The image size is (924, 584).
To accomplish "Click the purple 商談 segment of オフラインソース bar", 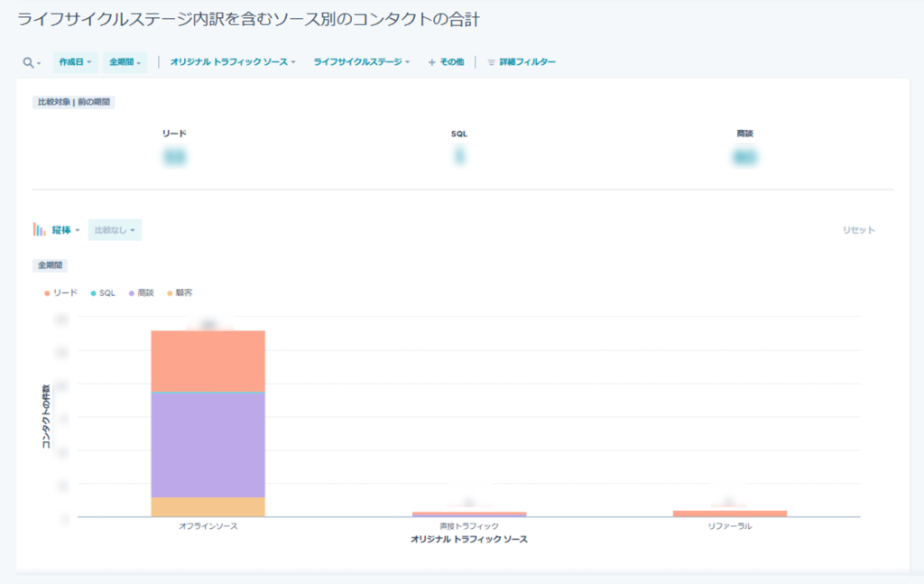I will pyautogui.click(x=208, y=446).
